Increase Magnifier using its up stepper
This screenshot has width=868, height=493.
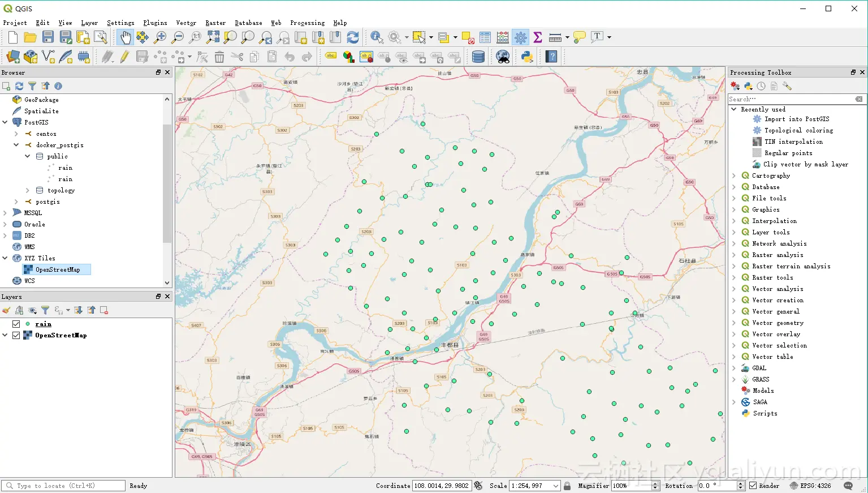tap(655, 483)
